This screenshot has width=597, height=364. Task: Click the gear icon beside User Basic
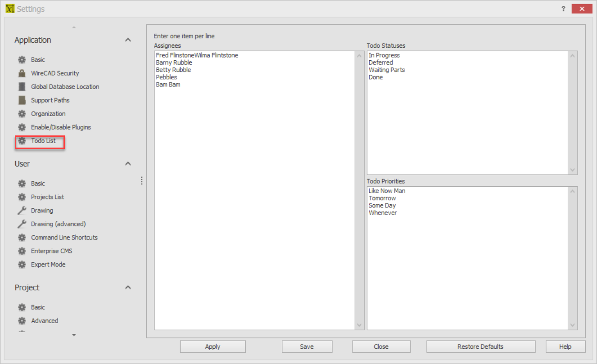(22, 183)
